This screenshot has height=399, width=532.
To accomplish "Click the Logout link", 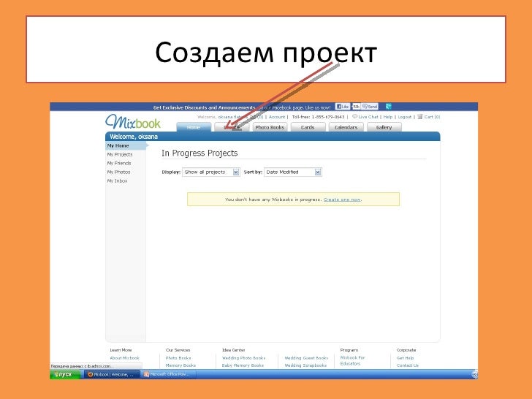I will pos(404,117).
